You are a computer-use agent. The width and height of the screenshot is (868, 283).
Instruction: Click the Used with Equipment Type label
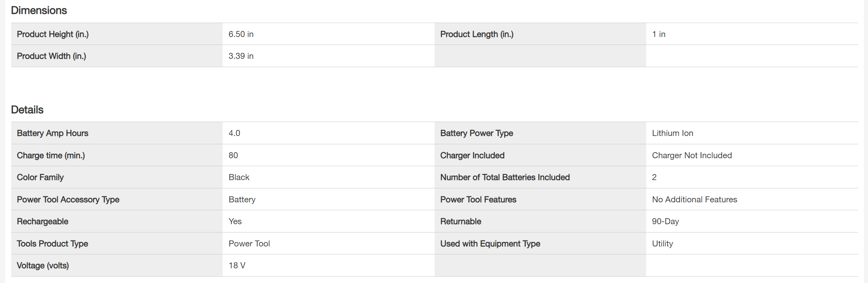pyautogui.click(x=490, y=244)
